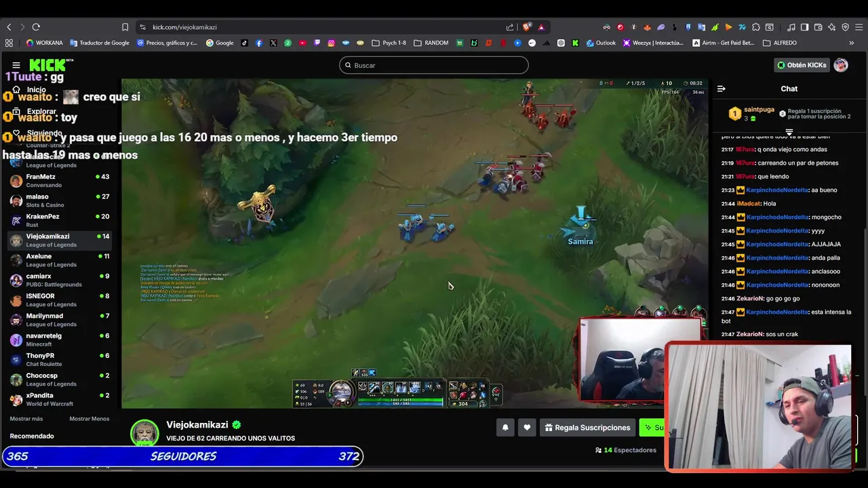Image resolution: width=868 pixels, height=488 pixels.
Task: Open the apps grid bookmark icon
Action: (x=9, y=43)
